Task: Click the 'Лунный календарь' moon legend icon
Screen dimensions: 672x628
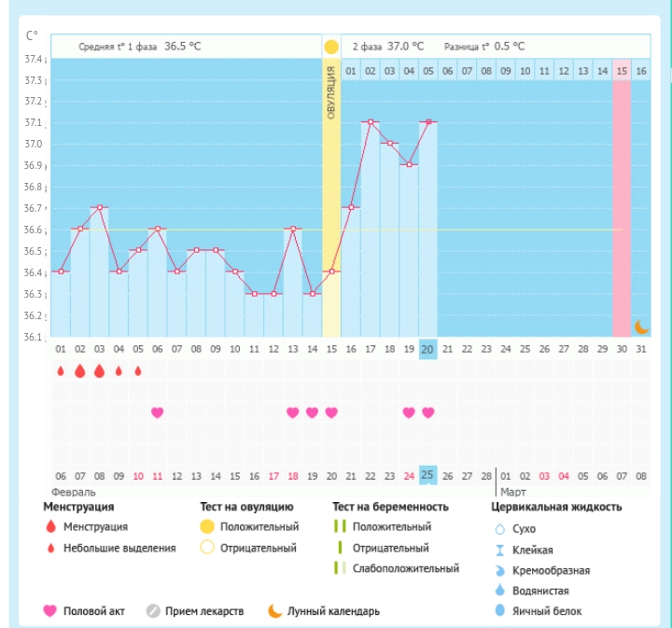Action: [274, 611]
